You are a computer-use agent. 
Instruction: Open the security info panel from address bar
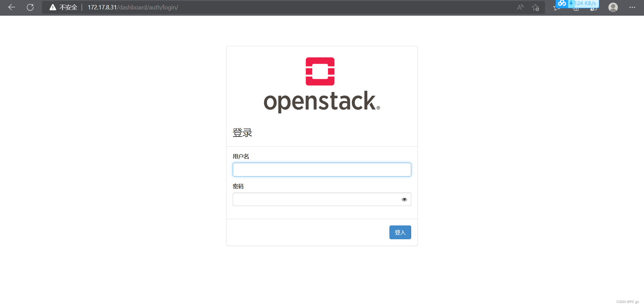pos(53,7)
